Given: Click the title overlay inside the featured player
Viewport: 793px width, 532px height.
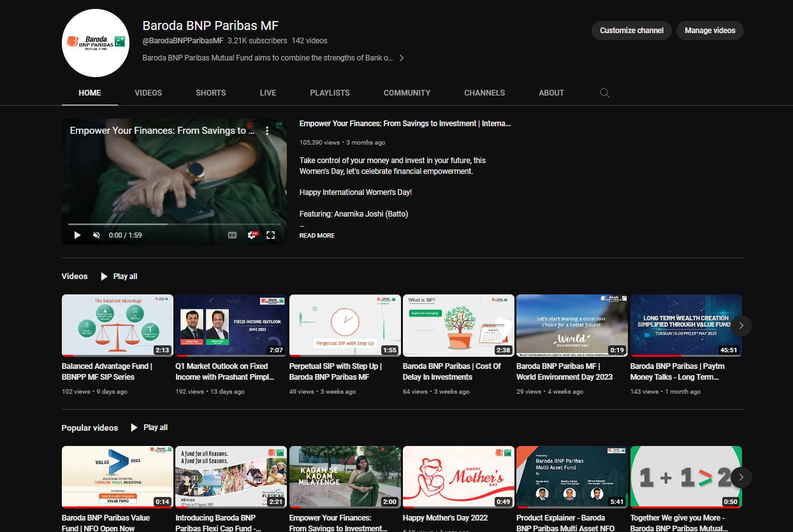Looking at the screenshot, I should [x=162, y=131].
